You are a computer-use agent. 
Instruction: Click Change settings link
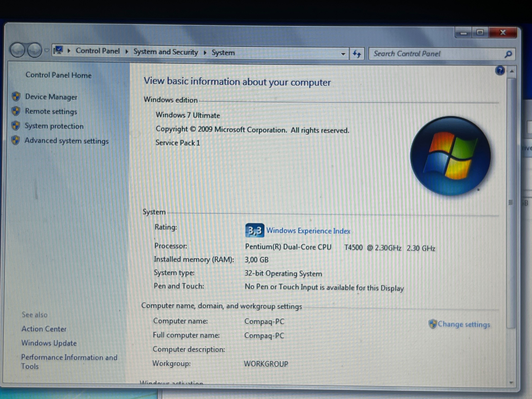(464, 324)
